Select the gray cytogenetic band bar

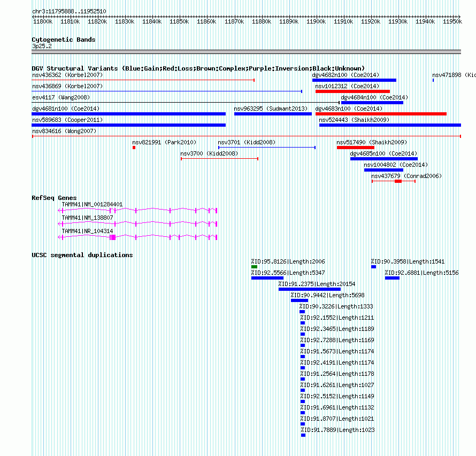246,52
